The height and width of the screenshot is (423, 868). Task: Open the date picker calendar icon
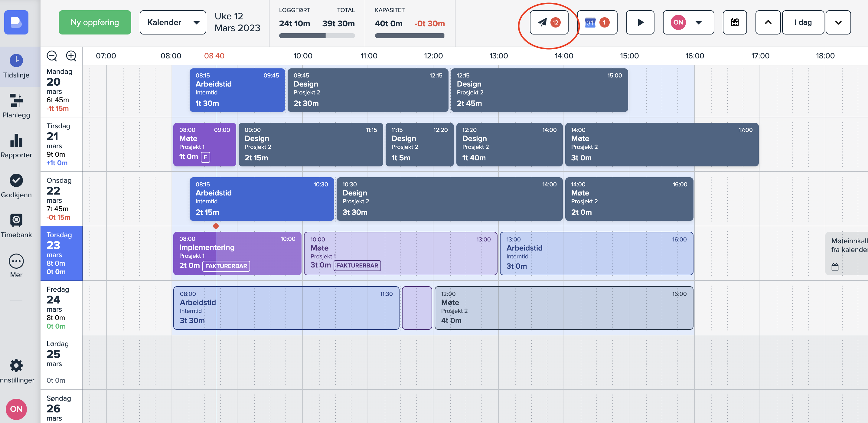[x=734, y=23]
